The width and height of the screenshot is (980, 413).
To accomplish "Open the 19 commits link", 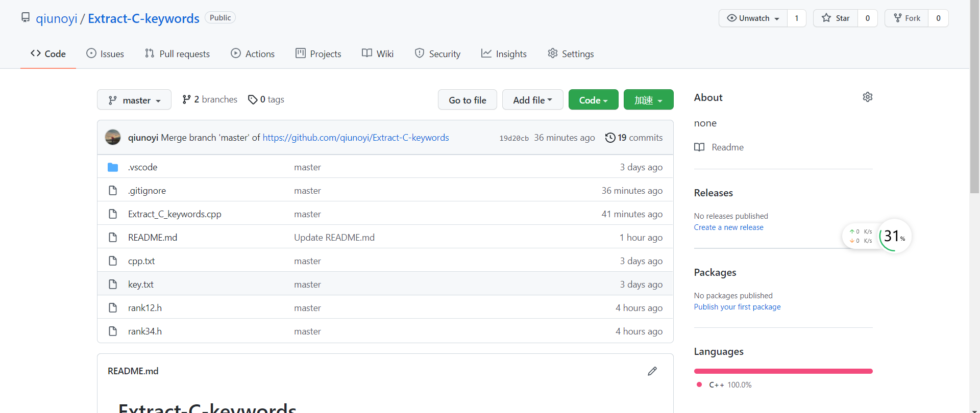I will coord(634,138).
